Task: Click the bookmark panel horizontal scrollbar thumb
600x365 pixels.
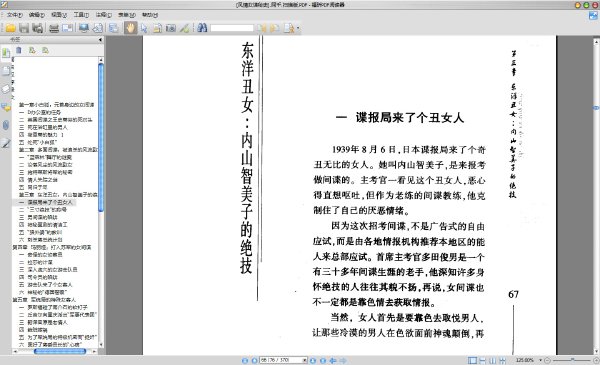Action: tap(60, 351)
